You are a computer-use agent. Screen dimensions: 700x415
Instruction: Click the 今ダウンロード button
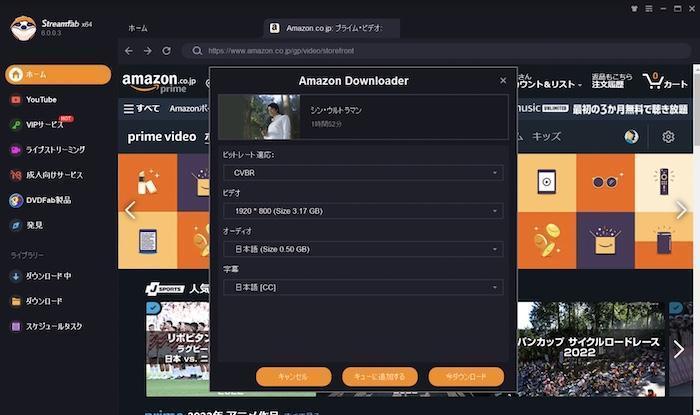(x=466, y=377)
